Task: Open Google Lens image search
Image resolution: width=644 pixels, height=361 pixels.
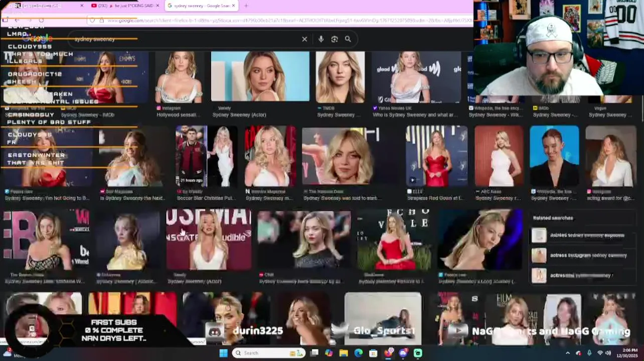Action: click(x=335, y=39)
